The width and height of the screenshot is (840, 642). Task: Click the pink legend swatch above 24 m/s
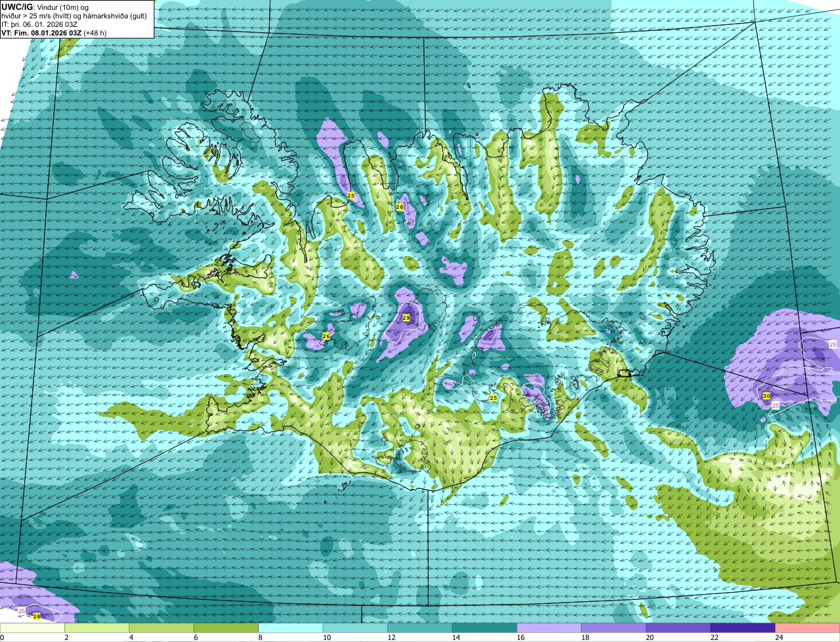[x=808, y=628]
